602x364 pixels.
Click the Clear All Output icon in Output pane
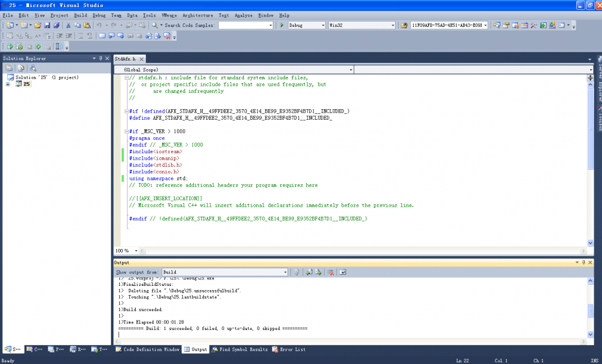(x=332, y=272)
